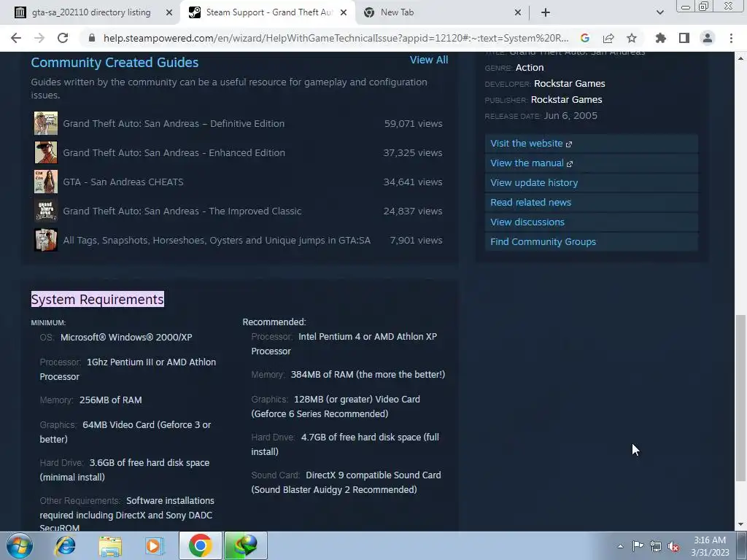This screenshot has width=747, height=560.
Task: Open The Improved Classic guide
Action: tap(182, 211)
